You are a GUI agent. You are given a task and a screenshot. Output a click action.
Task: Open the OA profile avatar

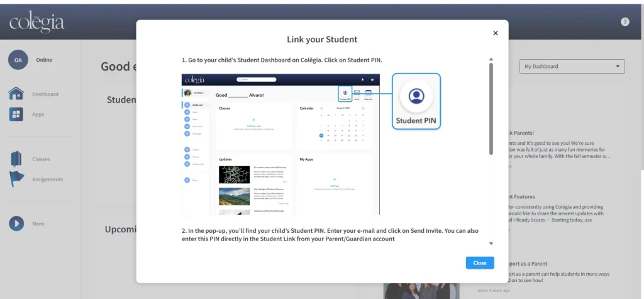point(18,60)
